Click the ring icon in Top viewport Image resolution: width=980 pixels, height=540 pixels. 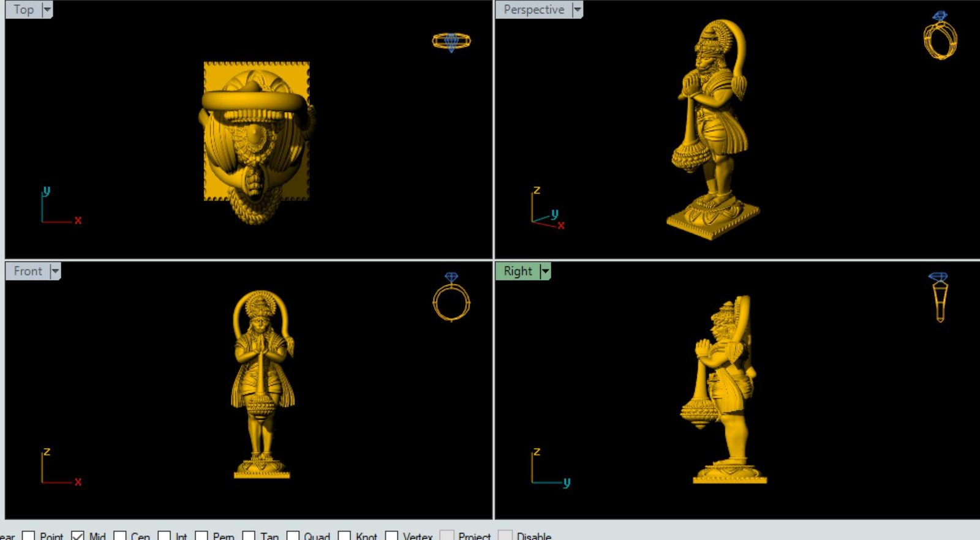click(x=451, y=42)
